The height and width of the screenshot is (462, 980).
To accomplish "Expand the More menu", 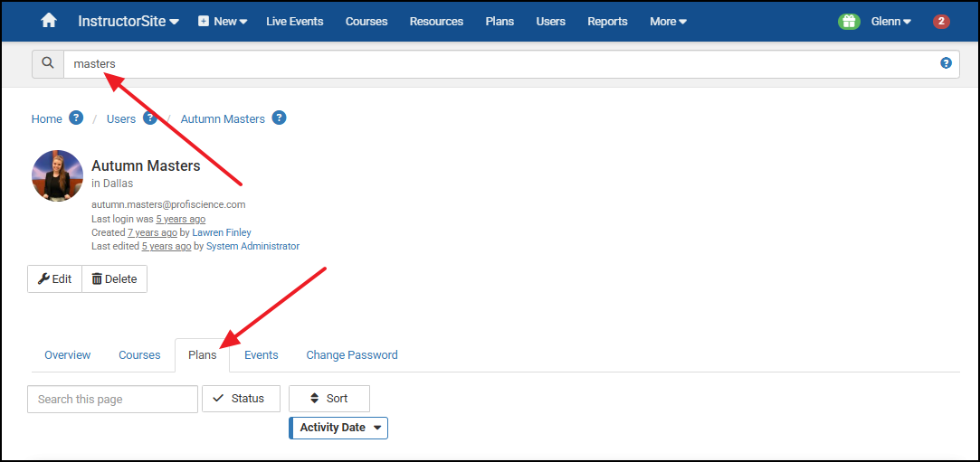I will [x=669, y=21].
